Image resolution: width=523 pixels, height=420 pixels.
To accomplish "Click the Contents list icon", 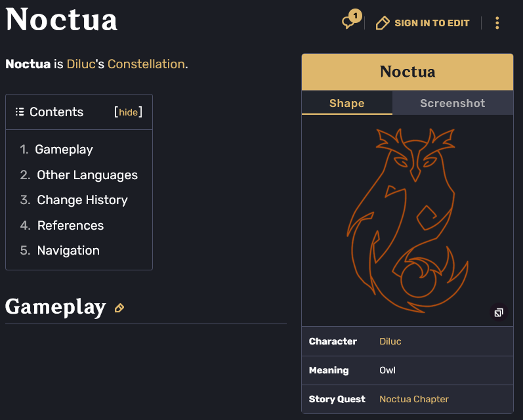I will (x=20, y=112).
